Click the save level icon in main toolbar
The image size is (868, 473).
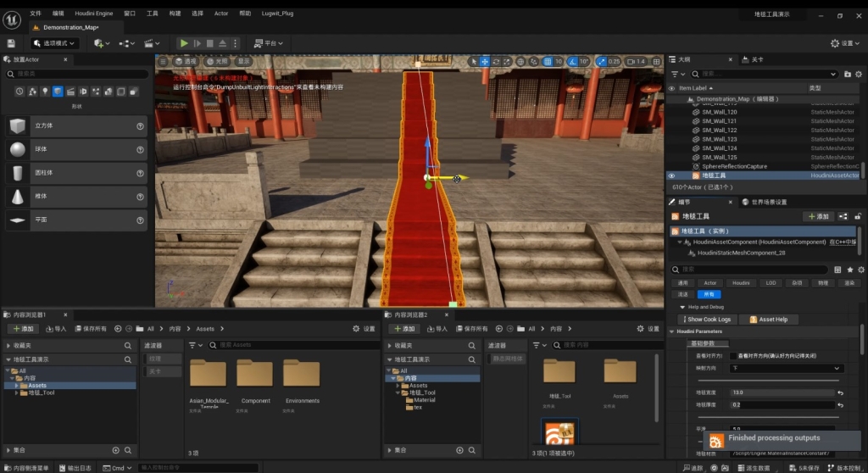11,43
